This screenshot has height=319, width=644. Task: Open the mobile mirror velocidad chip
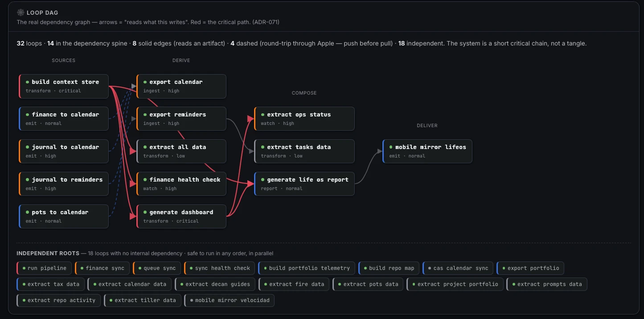click(x=229, y=300)
